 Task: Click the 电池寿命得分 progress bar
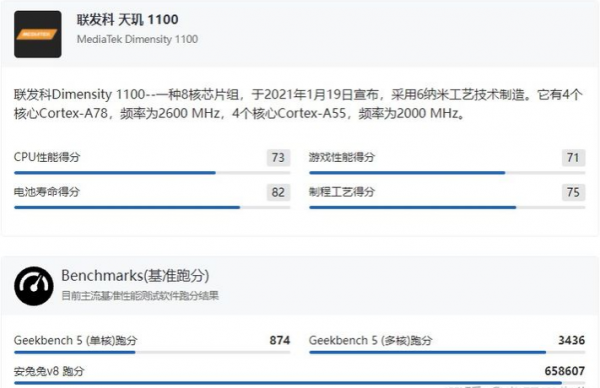click(x=152, y=207)
